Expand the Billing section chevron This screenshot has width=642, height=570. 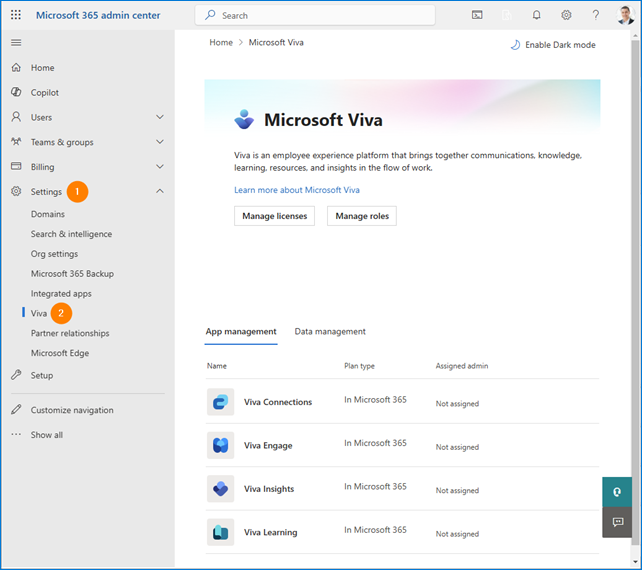[160, 167]
